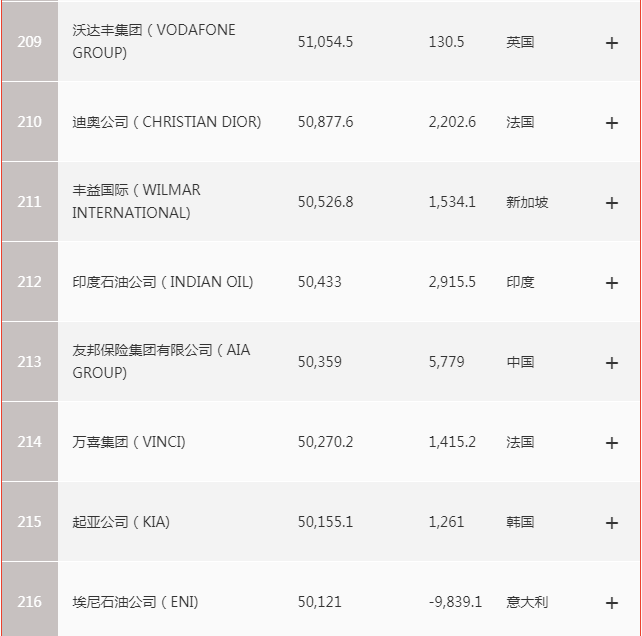
Task: Expand Indian Oil row details
Action: 612,283
